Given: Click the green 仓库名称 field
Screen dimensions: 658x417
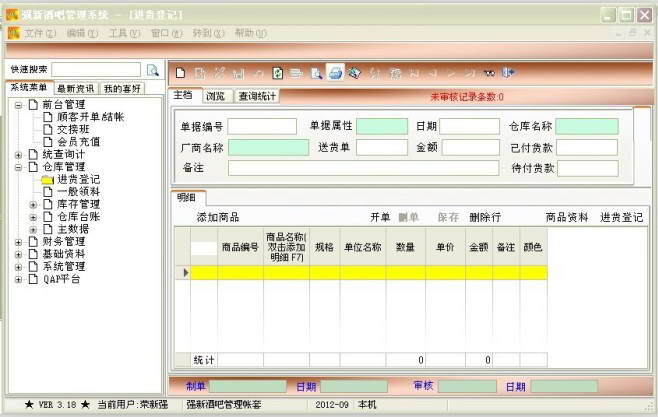Looking at the screenshot, I should pos(587,126).
